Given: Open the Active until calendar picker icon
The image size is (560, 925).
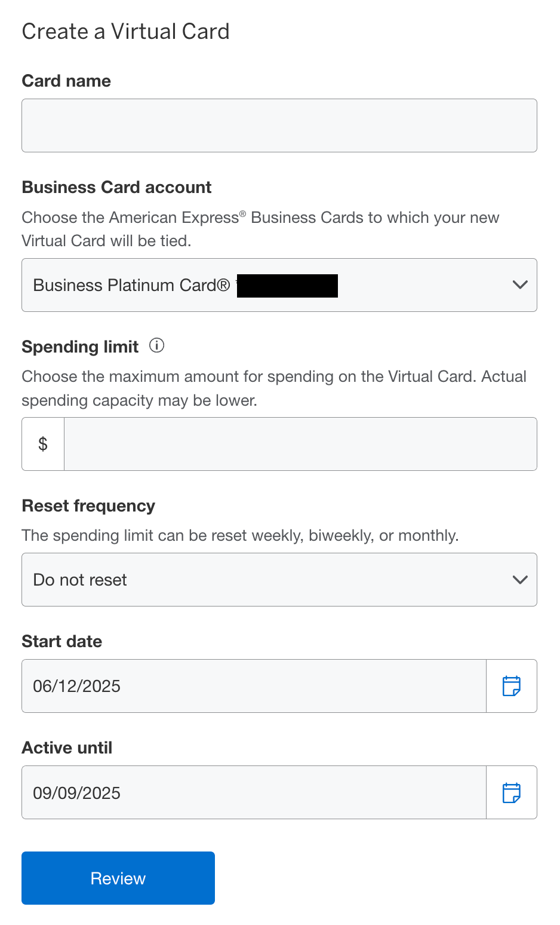Looking at the screenshot, I should pos(512,793).
